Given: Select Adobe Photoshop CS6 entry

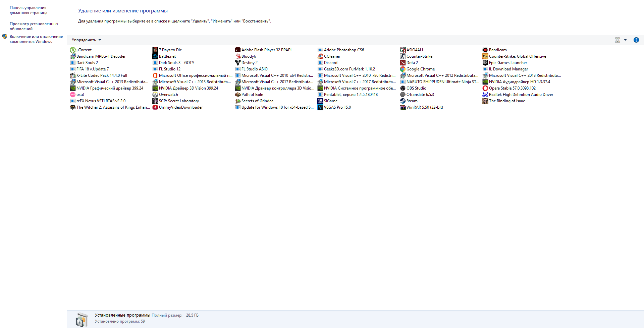Looking at the screenshot, I should pos(341,50).
